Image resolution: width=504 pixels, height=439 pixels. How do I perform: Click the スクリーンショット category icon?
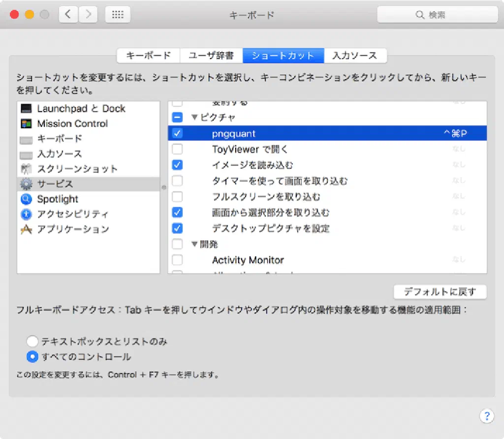(27, 169)
